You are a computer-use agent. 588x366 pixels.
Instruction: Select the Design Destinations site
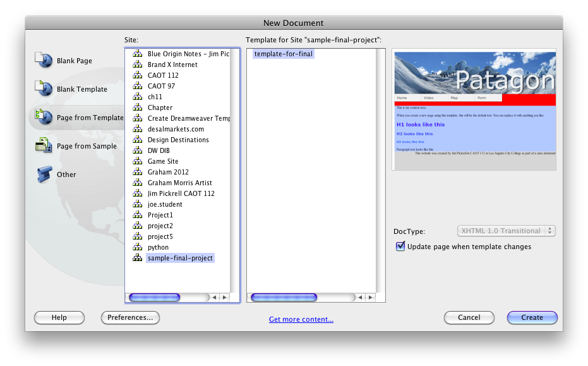pyautogui.click(x=178, y=140)
